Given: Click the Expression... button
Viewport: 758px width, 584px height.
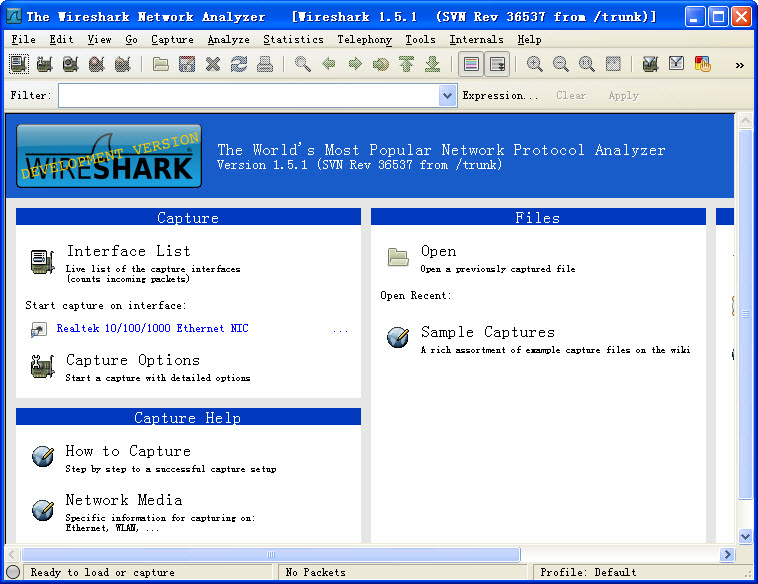Looking at the screenshot, I should click(x=500, y=95).
